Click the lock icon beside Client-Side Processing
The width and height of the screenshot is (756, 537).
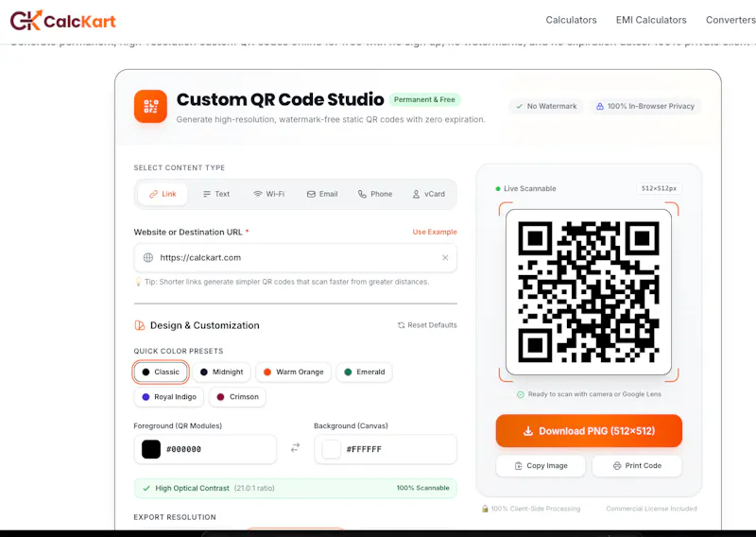click(485, 509)
